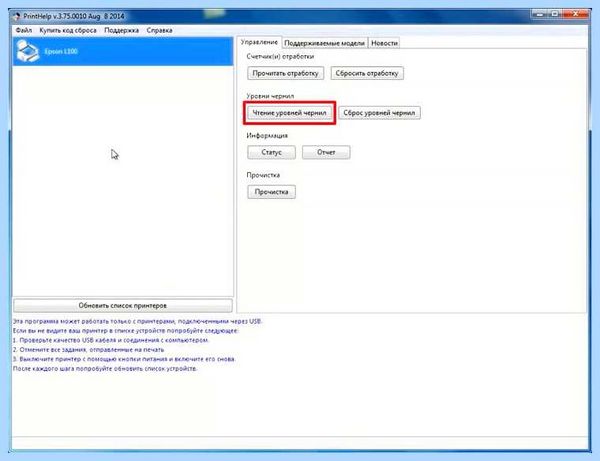Screen dimensions: 600x461
Task: Click the Прочитать отработку button
Action: point(285,73)
